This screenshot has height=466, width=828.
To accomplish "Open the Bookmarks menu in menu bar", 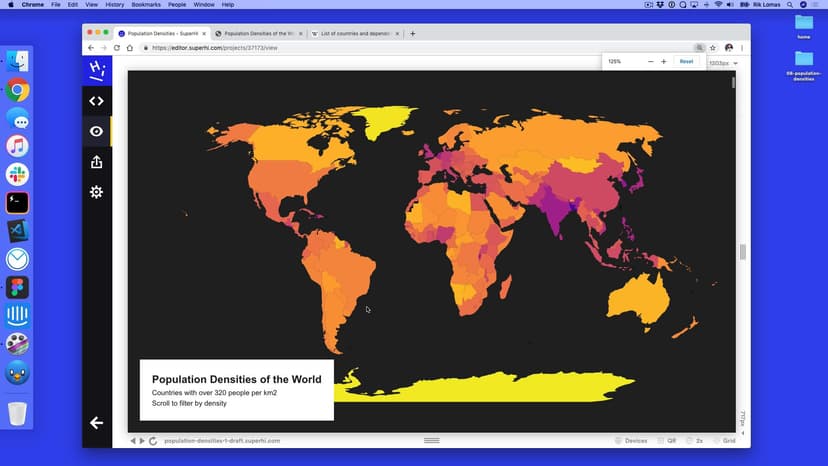I will 145,5.
